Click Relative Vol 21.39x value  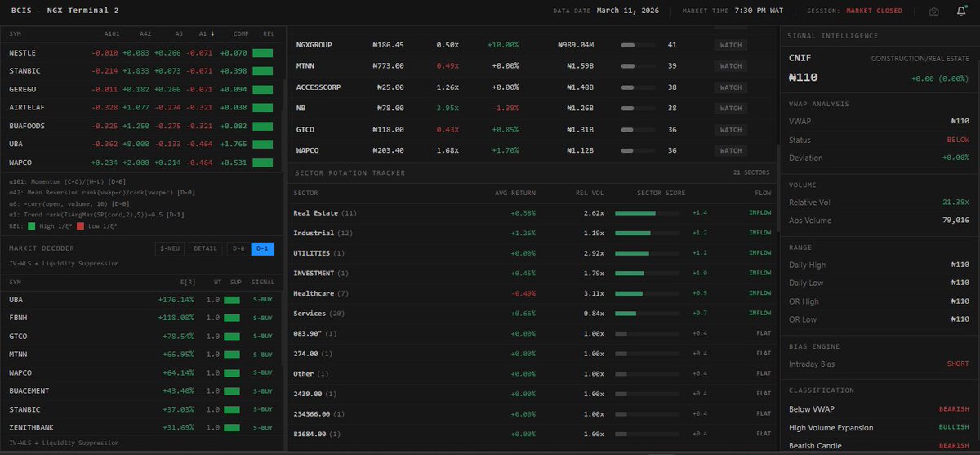(x=955, y=202)
